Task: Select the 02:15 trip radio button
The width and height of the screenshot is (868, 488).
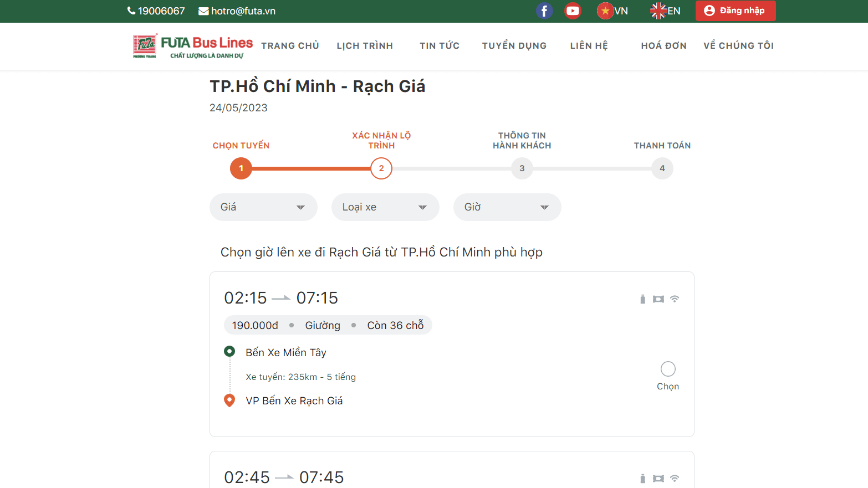Action: (x=668, y=369)
